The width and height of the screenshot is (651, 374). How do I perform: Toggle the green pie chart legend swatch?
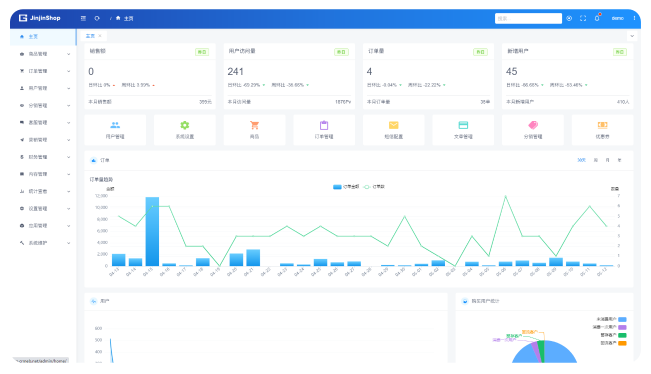point(622,335)
